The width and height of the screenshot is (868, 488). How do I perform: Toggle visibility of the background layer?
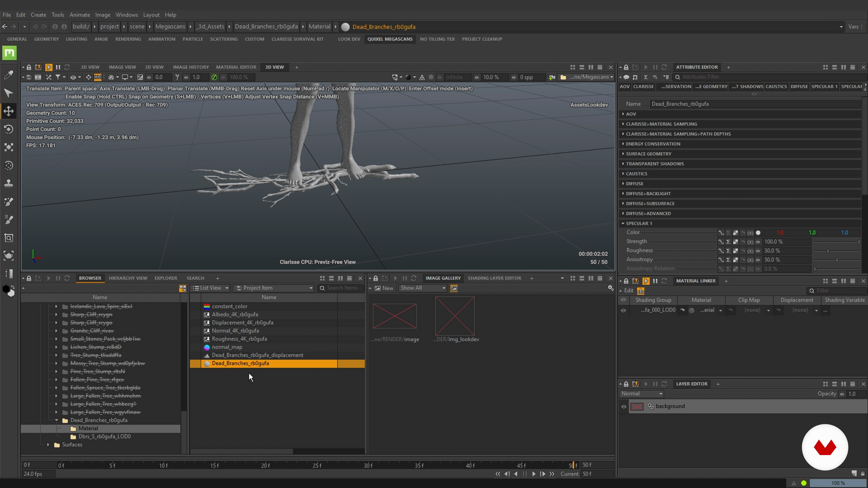pyautogui.click(x=624, y=406)
